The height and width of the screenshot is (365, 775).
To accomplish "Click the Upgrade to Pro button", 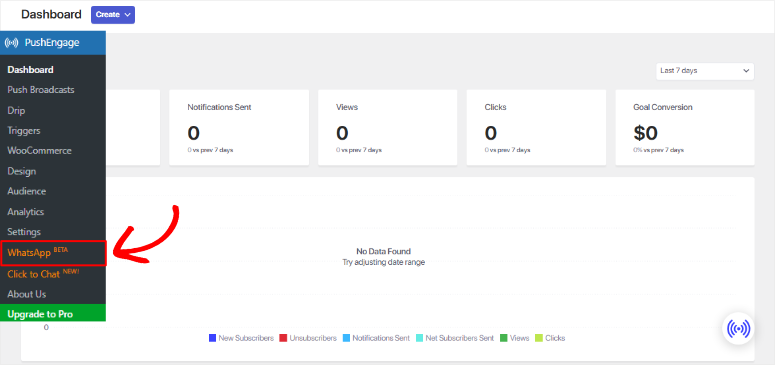I will (x=52, y=313).
